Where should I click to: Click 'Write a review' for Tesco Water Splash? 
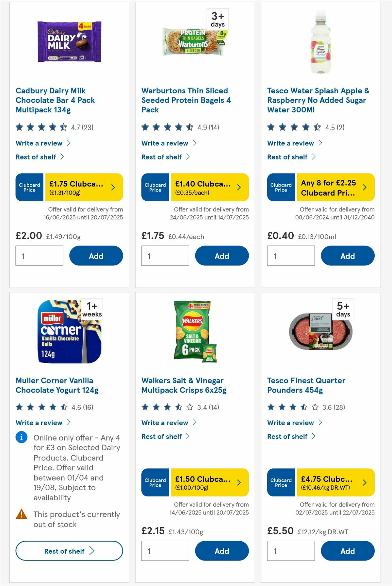(290, 143)
